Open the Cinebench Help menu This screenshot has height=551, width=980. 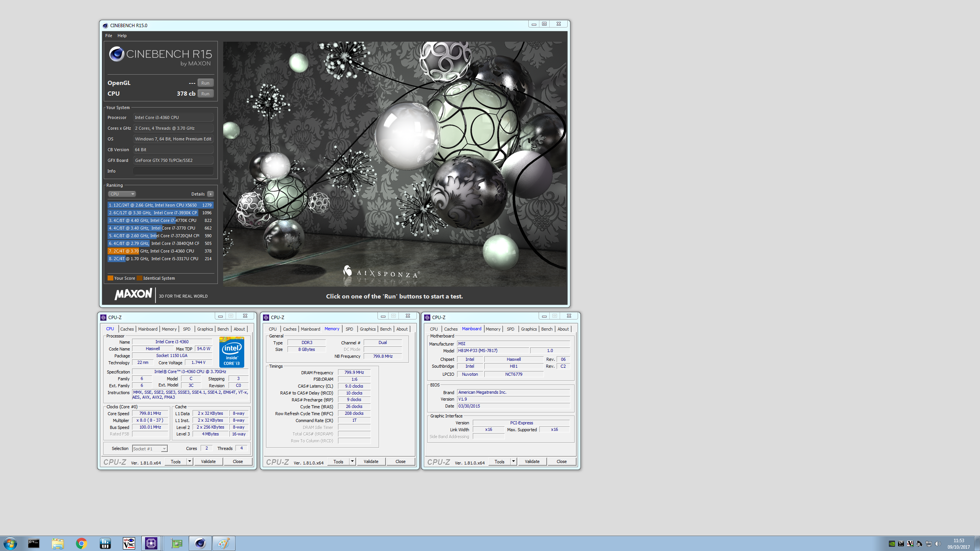point(122,36)
